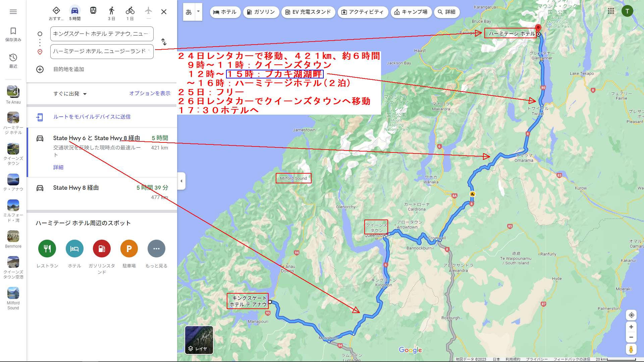Select the State Hwy 8 alternate route
The height and width of the screenshot is (362, 644).
(102, 193)
